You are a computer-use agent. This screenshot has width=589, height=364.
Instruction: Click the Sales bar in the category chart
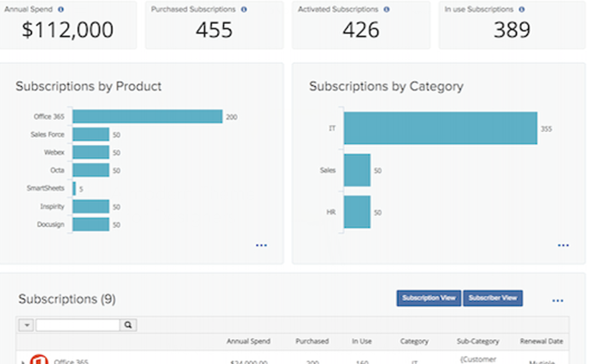pyautogui.click(x=357, y=170)
